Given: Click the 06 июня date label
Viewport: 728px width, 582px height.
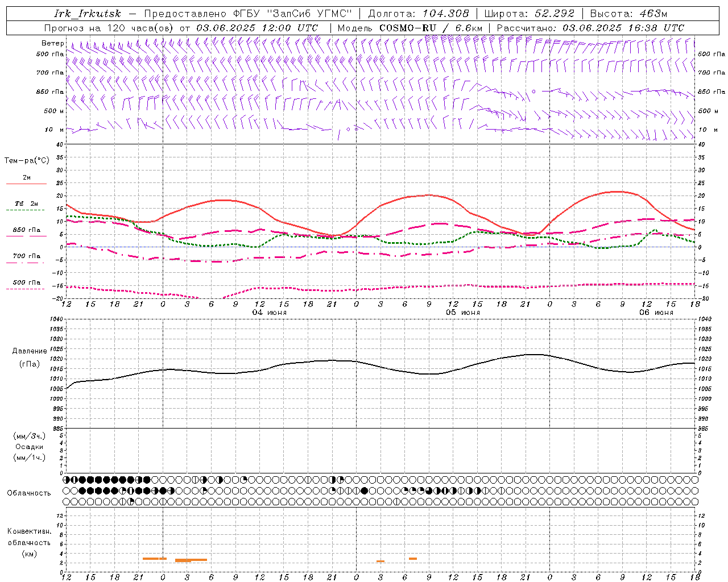Looking at the screenshot, I should click(x=656, y=313).
